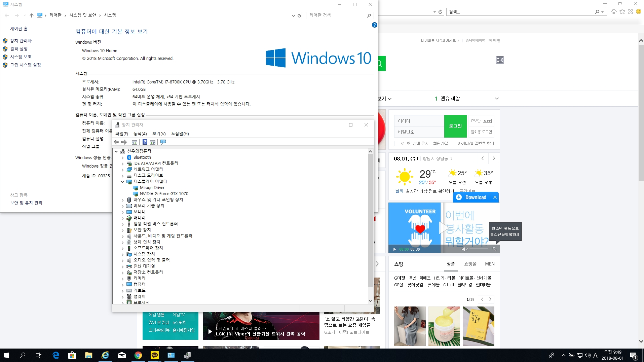Expand the 마우스 및 기타 포인팅 장치 category
The image size is (644, 362).
tap(123, 200)
